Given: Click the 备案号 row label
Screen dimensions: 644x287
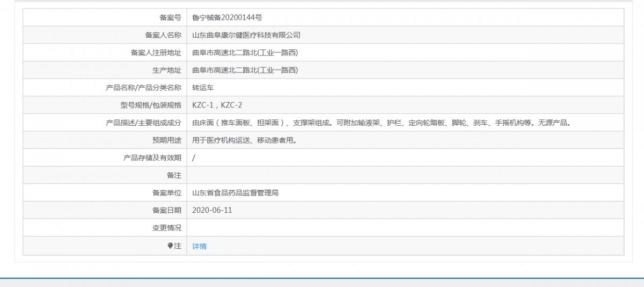Looking at the screenshot, I should 171,18.
